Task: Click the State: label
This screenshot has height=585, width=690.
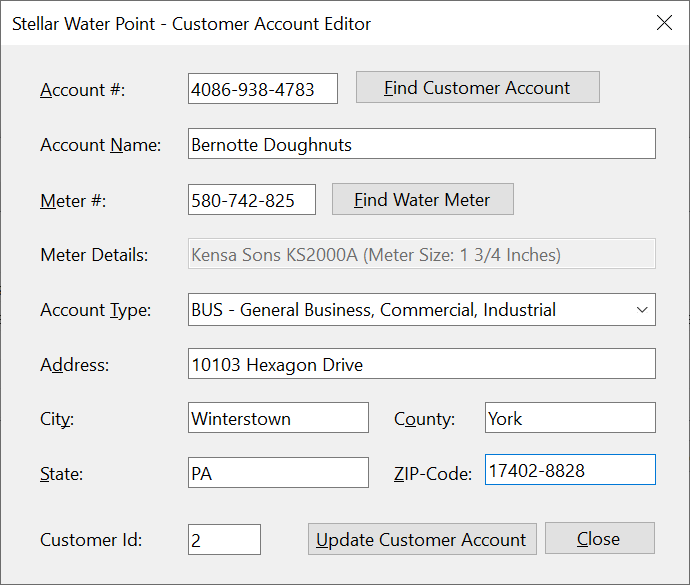Action: click(x=61, y=474)
